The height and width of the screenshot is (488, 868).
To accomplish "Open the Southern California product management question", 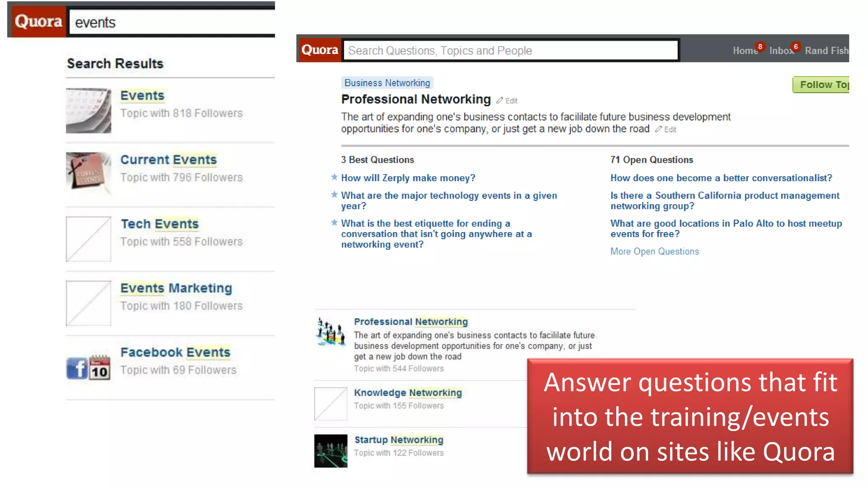I will [725, 201].
